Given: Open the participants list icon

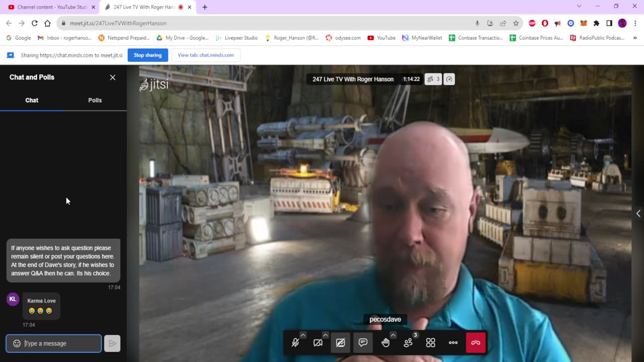Looking at the screenshot, I should click(x=408, y=343).
